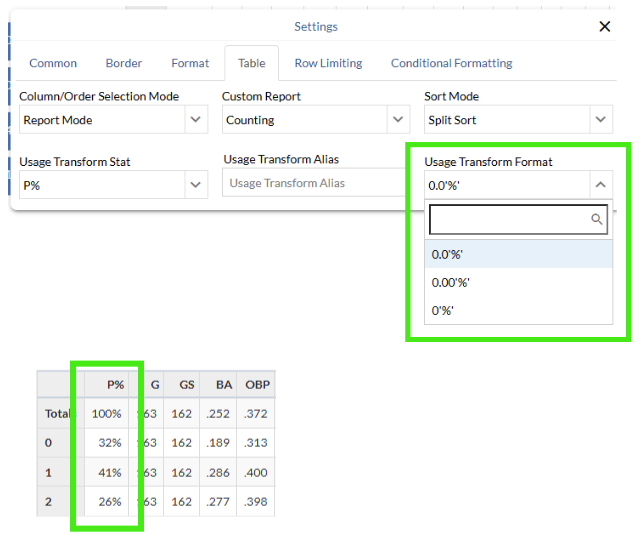The image size is (639, 539).
Task: Click the format search input box
Action: (x=508, y=220)
